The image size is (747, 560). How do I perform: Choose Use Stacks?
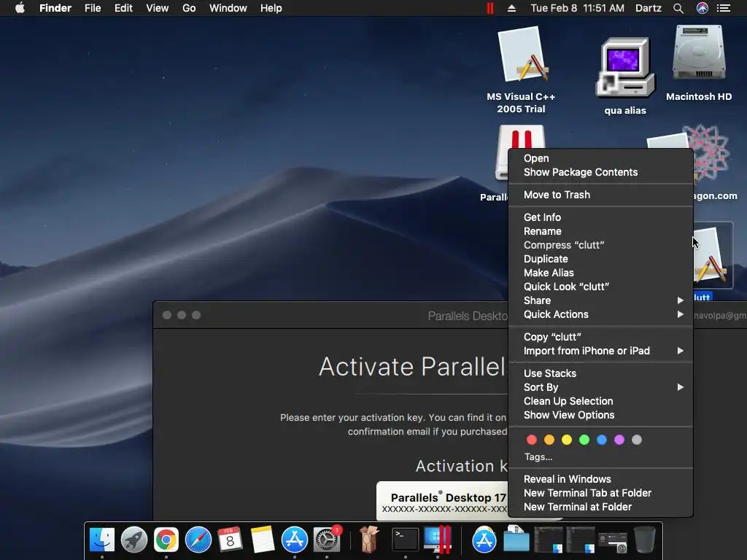601,373
